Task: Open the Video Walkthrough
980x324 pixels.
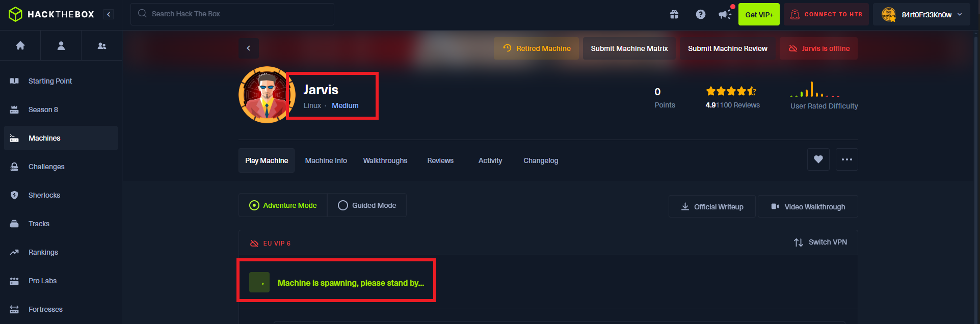Action: pyautogui.click(x=808, y=206)
